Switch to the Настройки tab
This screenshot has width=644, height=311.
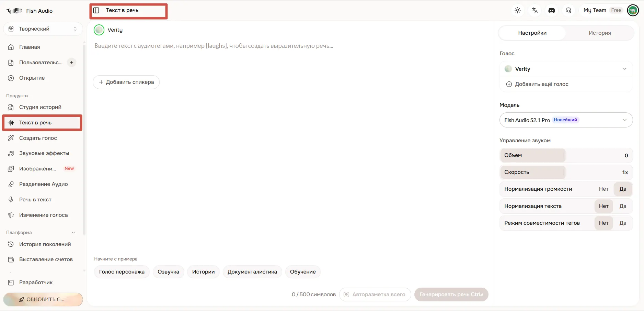[532, 33]
